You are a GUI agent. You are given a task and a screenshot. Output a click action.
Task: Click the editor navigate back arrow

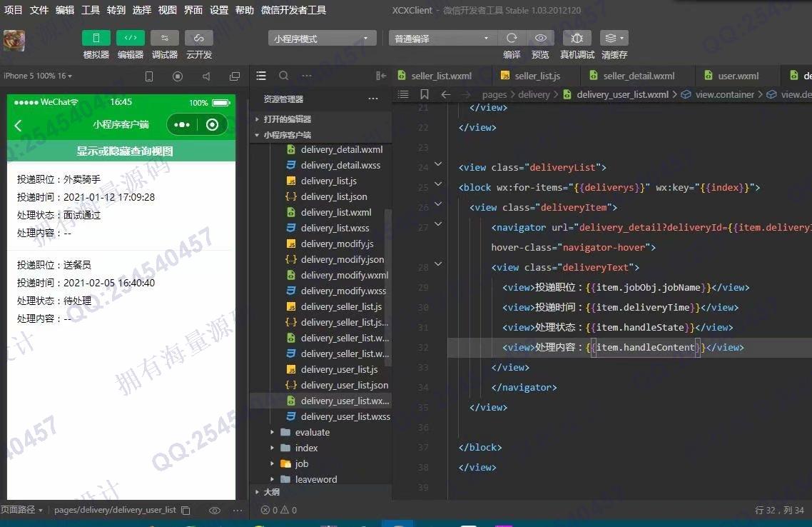click(445, 94)
